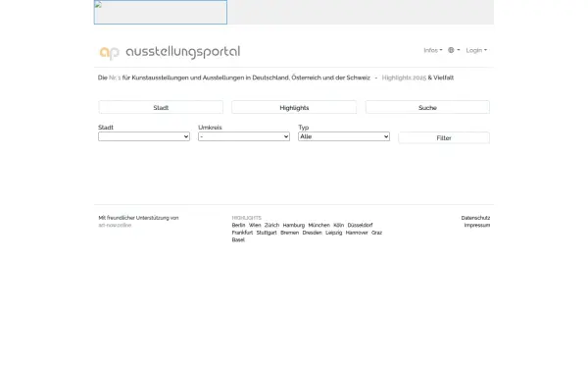Viewport: 588px width, 368px height.
Task: Open the language globe menu
Action: [x=454, y=50]
